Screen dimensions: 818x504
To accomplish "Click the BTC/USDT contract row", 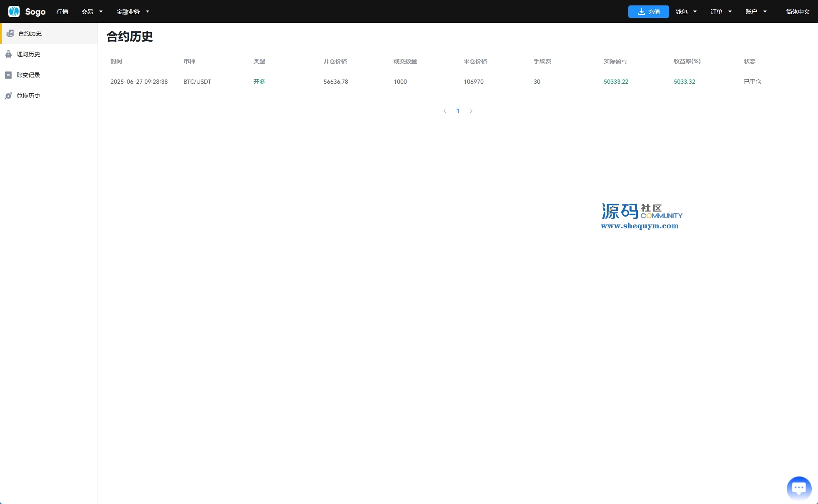I will [x=197, y=82].
